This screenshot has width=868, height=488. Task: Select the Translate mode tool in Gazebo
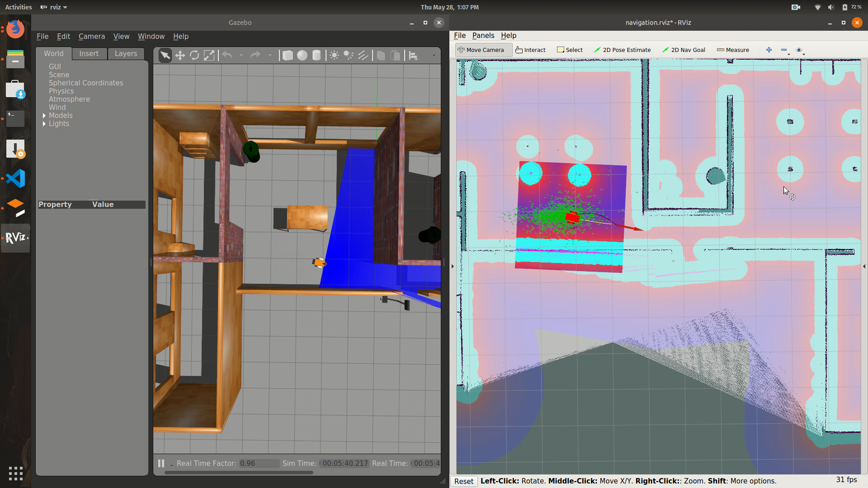[x=180, y=55]
